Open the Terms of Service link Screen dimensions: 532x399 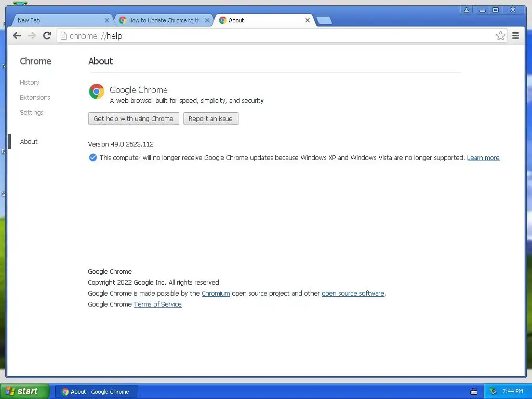coord(158,304)
